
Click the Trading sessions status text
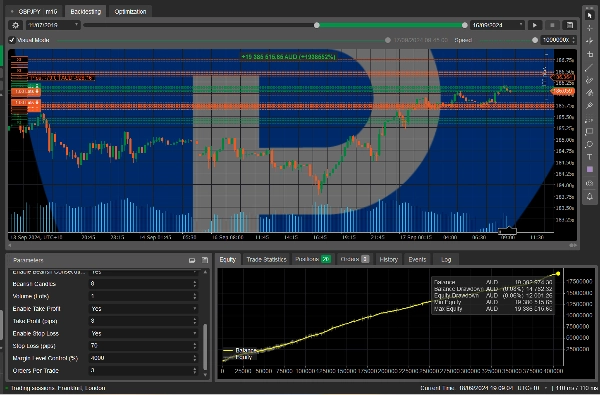pyautogui.click(x=58, y=388)
